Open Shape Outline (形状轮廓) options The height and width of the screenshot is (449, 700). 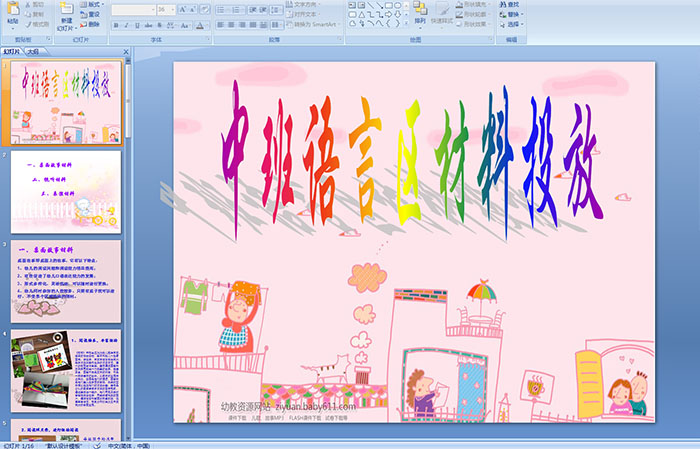(473, 14)
